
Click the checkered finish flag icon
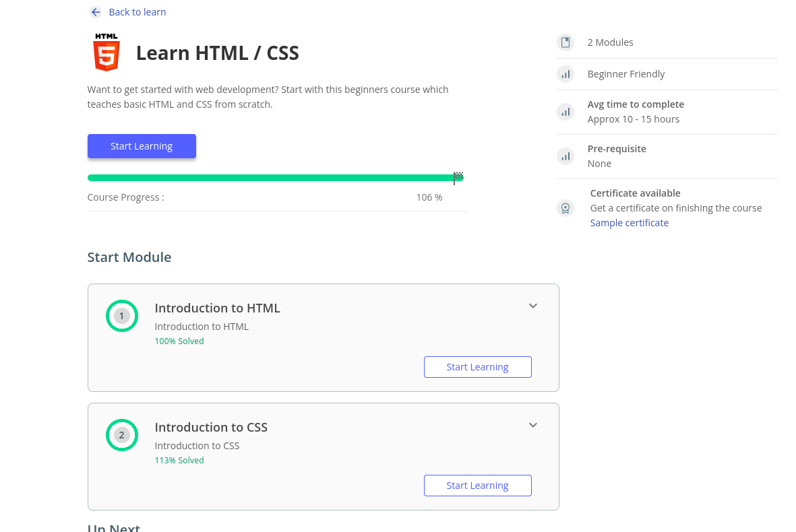pyautogui.click(x=458, y=178)
